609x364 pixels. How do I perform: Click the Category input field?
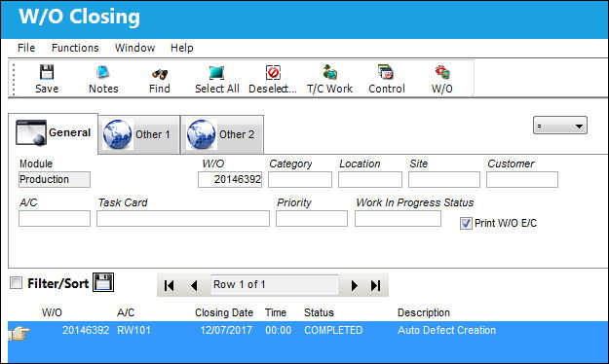click(300, 179)
